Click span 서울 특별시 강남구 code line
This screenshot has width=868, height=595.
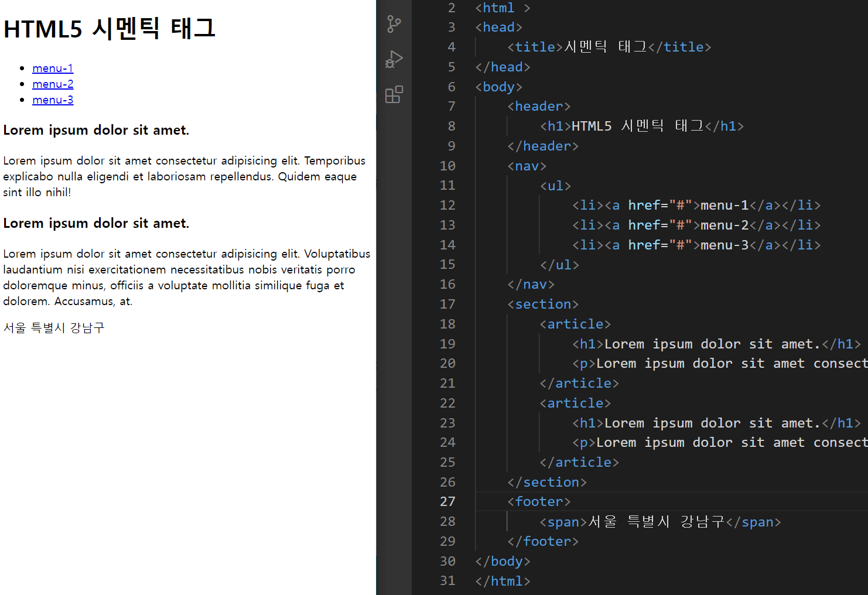pyautogui.click(x=660, y=521)
